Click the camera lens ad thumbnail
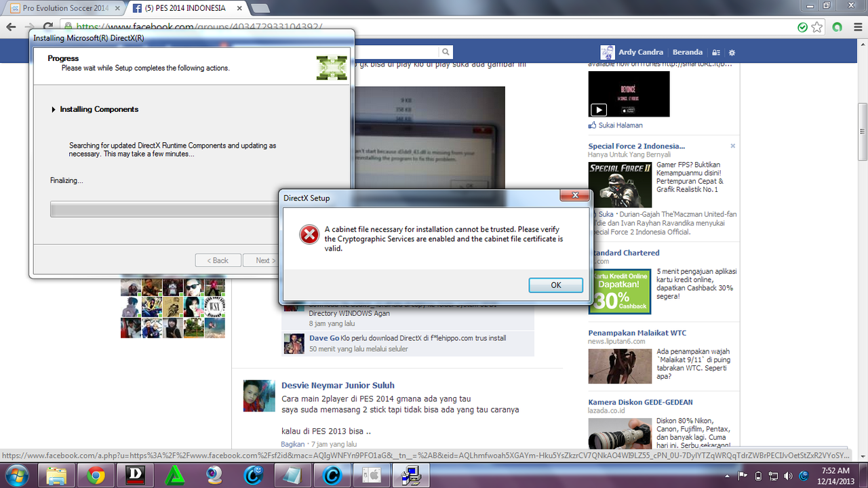The image size is (868, 488). coord(620,434)
